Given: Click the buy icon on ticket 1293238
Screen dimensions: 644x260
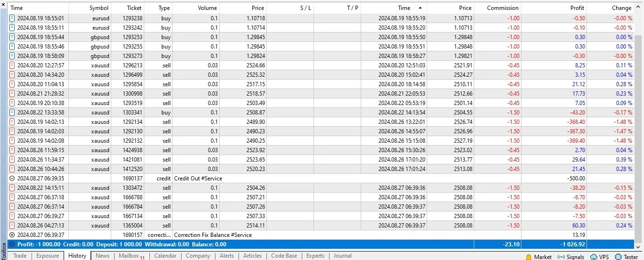Looking at the screenshot, I should coord(12,18).
